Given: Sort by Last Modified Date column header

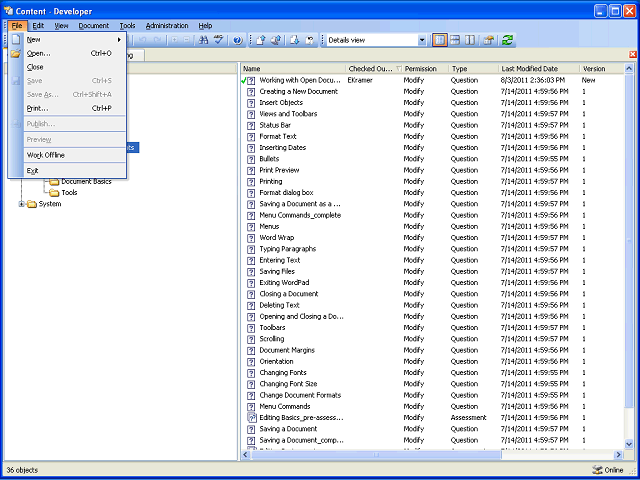Looking at the screenshot, I should (x=539, y=69).
